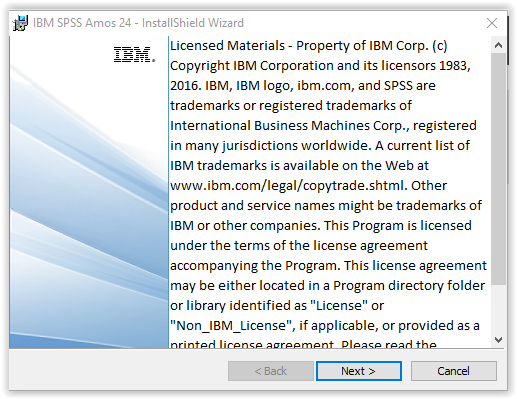Click the www.ibm.com/legal/copytrade.shtml text

pos(289,186)
